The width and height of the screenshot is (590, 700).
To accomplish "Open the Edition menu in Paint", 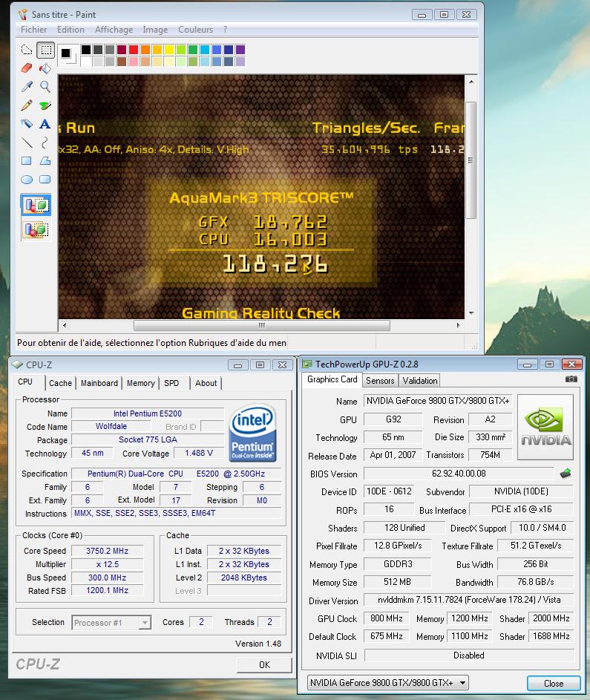I will pos(71,30).
